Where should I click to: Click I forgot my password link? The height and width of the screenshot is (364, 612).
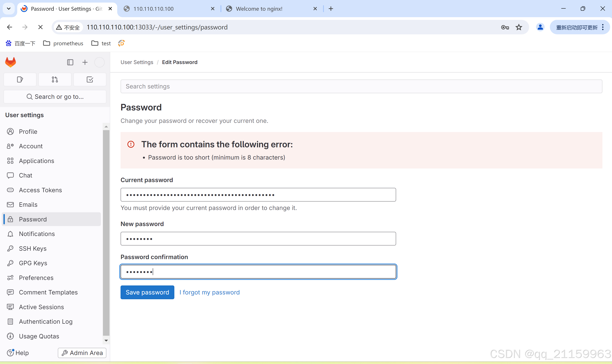pyautogui.click(x=210, y=292)
